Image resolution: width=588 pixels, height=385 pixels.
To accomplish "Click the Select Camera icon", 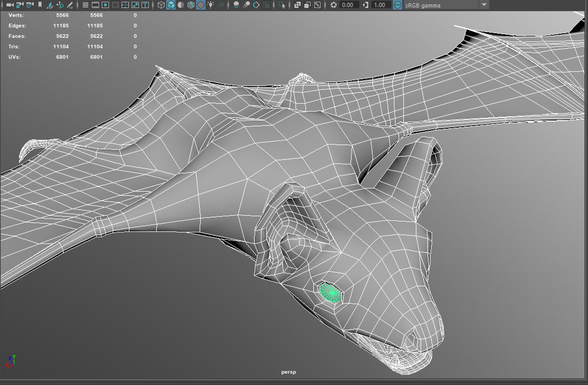I will (10, 5).
